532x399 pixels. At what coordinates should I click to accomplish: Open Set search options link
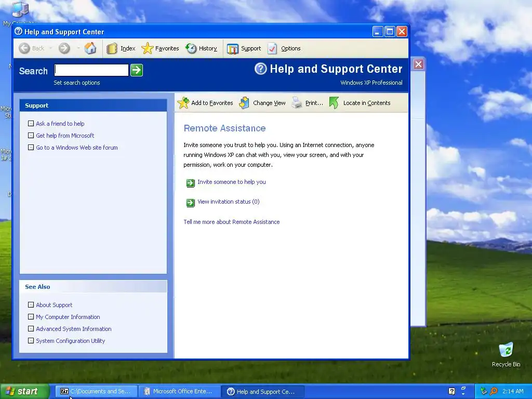coord(77,83)
